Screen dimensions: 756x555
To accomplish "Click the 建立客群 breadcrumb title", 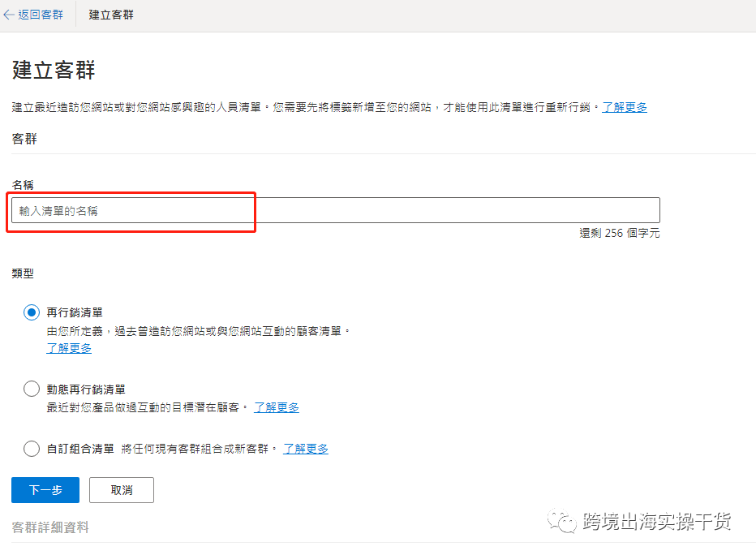I will tap(111, 15).
